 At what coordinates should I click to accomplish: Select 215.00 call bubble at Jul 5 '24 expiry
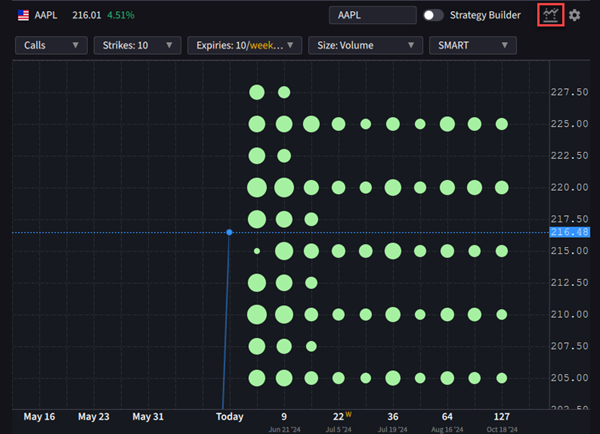[x=338, y=251]
